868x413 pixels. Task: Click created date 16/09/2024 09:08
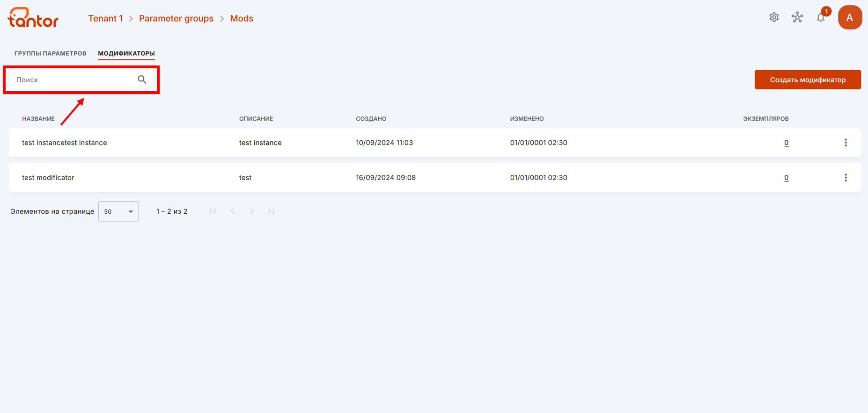click(x=386, y=178)
